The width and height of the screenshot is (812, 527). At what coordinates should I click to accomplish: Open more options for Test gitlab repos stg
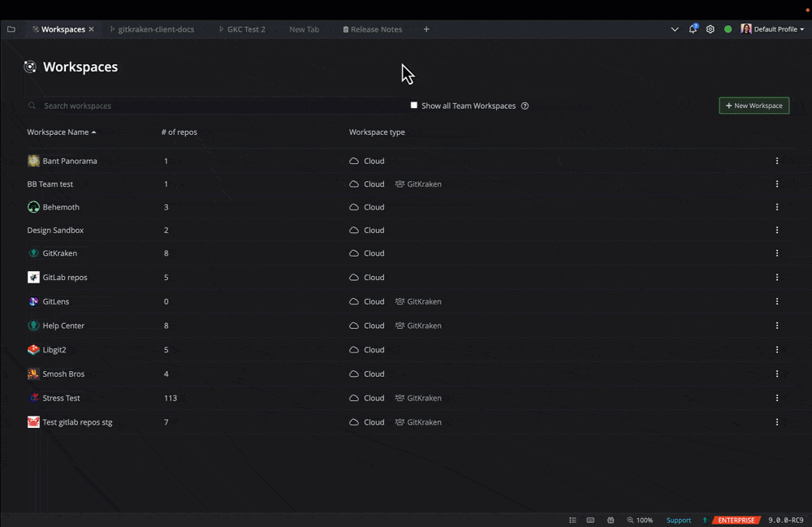(777, 422)
